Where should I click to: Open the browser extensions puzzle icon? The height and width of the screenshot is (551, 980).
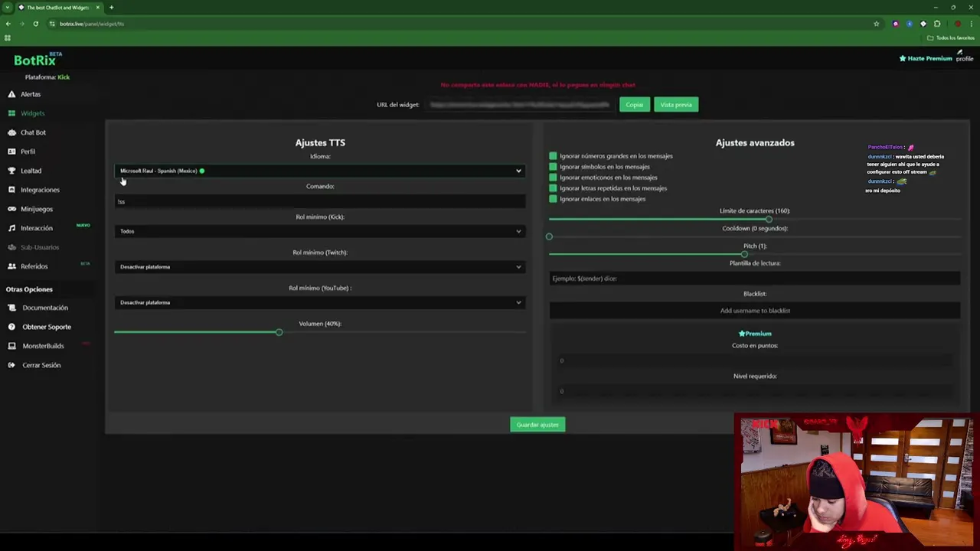pyautogui.click(x=937, y=24)
